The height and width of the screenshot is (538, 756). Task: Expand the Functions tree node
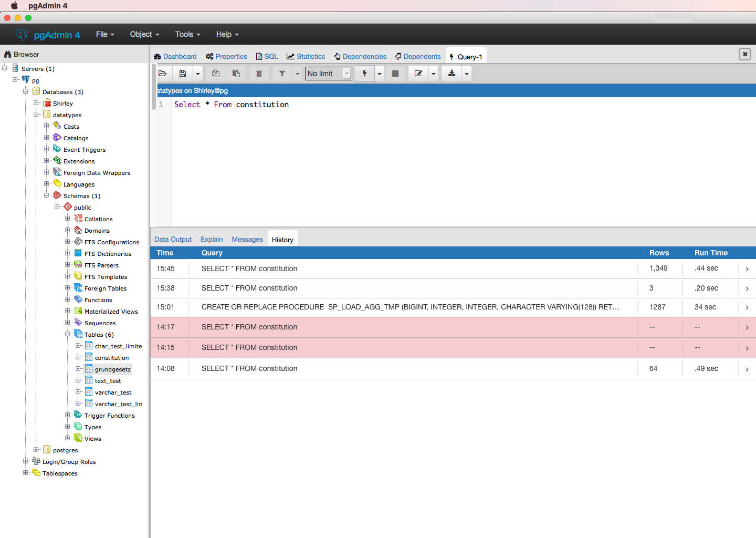68,299
